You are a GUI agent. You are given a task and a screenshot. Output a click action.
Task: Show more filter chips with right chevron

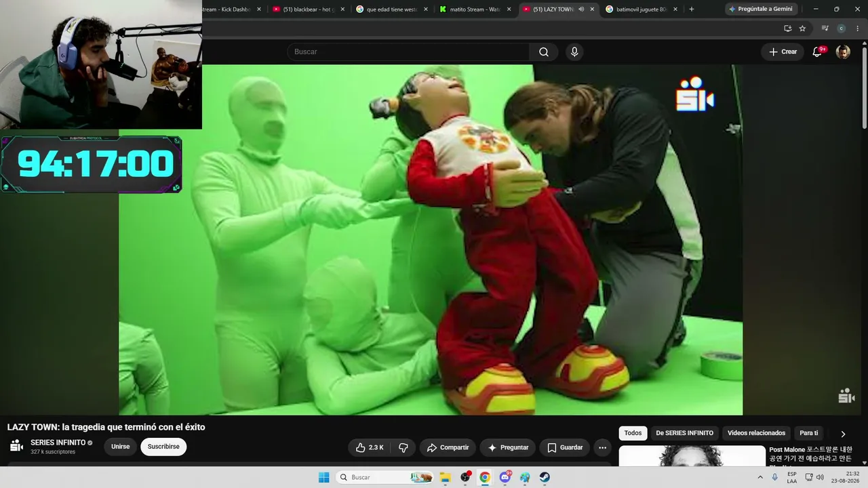coord(843,434)
